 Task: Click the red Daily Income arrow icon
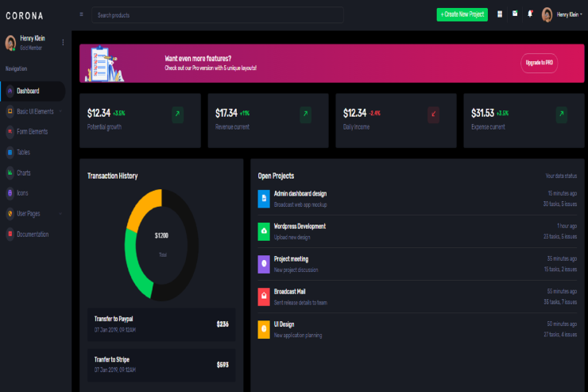pos(434,114)
